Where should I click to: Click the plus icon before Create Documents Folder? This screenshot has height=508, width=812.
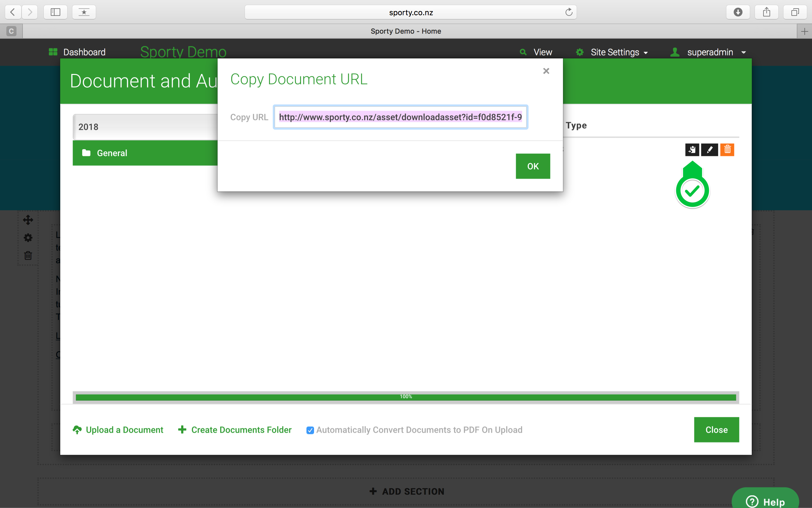pos(182,430)
